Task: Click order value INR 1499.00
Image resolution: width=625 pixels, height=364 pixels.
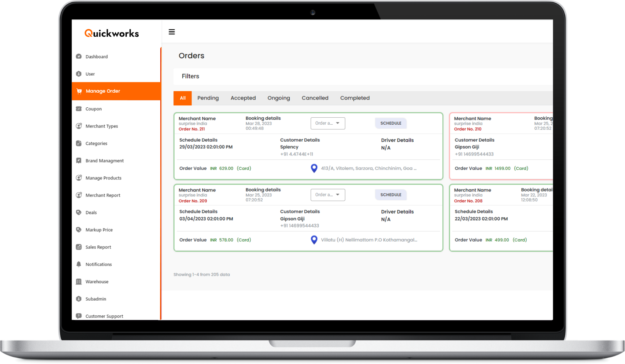Action: 498,168
